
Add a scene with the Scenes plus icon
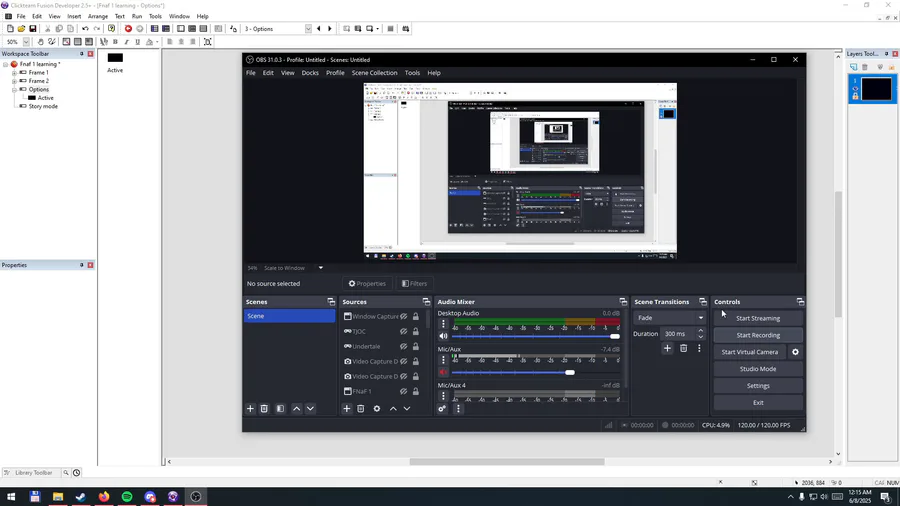tap(250, 408)
